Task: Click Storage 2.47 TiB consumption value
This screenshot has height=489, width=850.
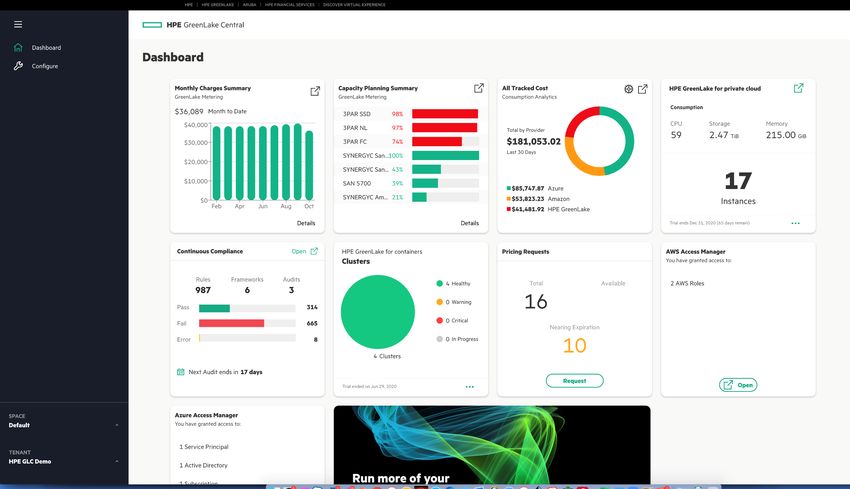Action: [x=724, y=135]
